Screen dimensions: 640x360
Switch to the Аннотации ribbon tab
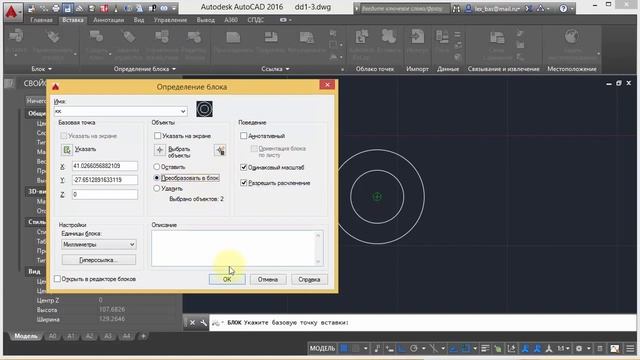[108, 20]
